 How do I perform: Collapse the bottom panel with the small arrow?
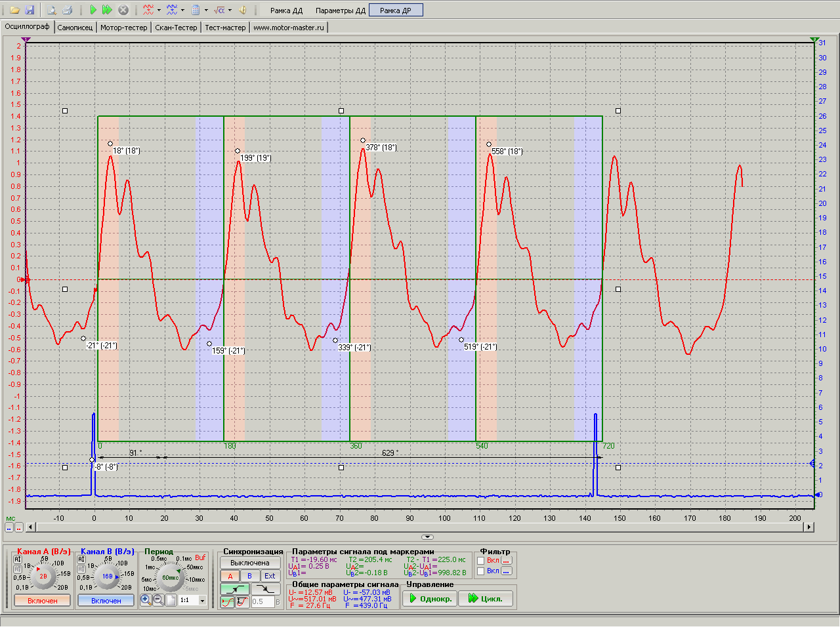[x=427, y=537]
